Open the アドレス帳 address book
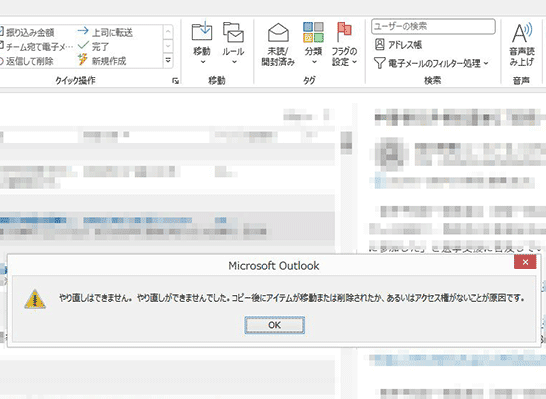This screenshot has width=546, height=399. click(x=398, y=45)
